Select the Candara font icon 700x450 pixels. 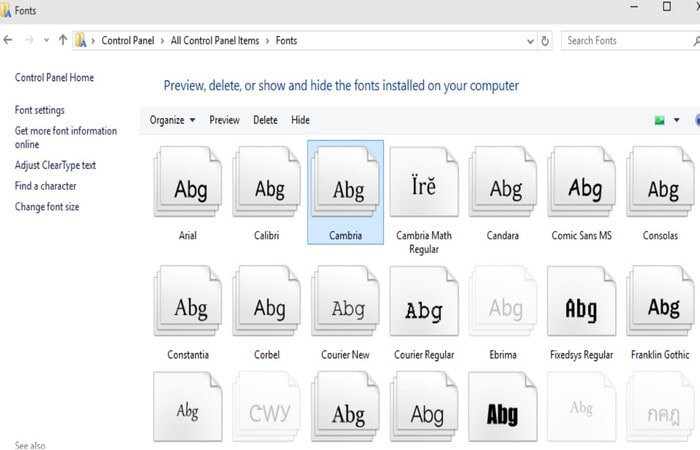point(503,182)
